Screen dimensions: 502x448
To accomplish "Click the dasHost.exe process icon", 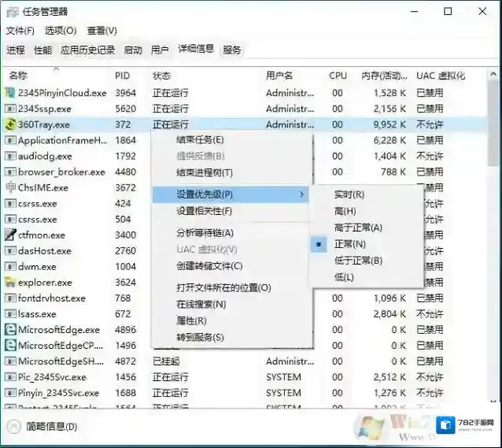I will 10,250.
